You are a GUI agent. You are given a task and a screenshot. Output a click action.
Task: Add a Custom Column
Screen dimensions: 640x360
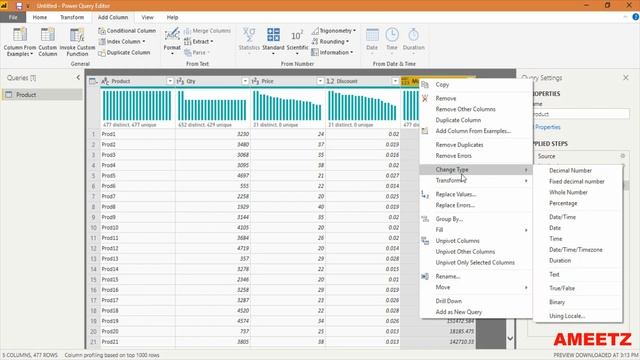pos(48,42)
